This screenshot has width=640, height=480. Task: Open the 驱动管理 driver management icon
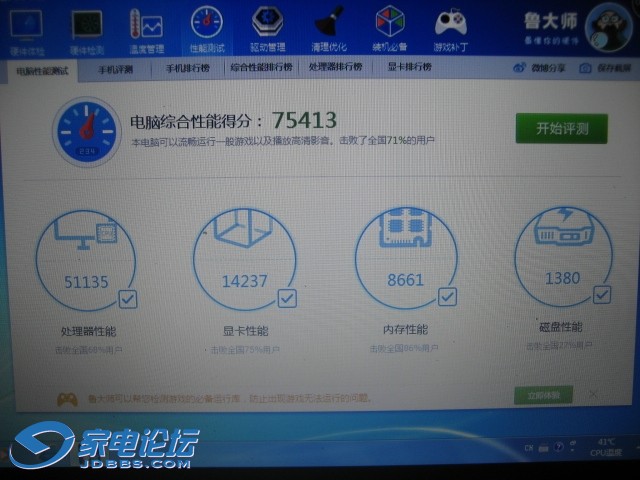267,25
